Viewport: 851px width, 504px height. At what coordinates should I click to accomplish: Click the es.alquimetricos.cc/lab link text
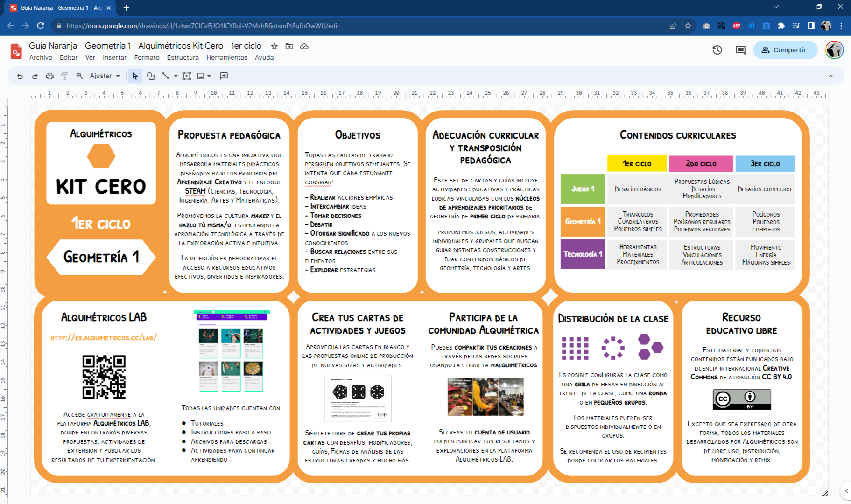tap(104, 337)
